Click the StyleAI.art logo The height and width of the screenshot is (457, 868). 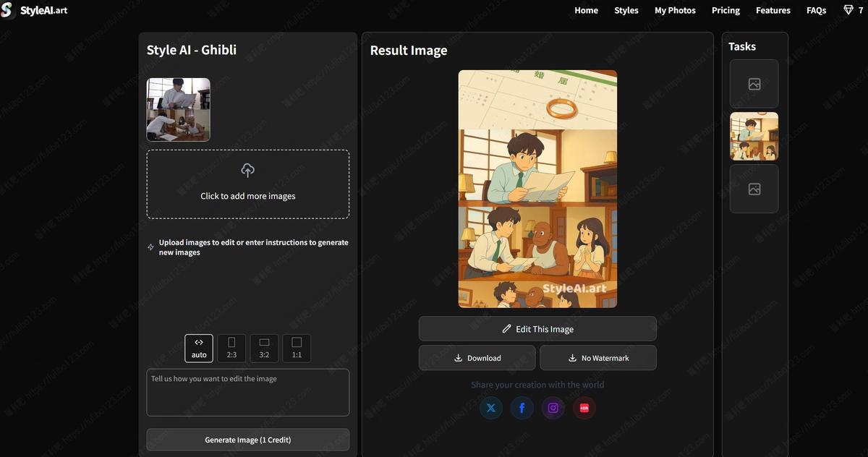[x=34, y=10]
